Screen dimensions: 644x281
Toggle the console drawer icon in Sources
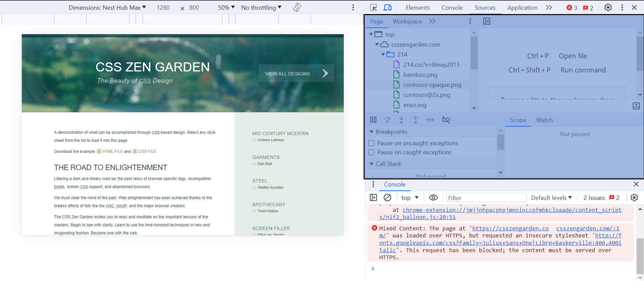coord(636,106)
